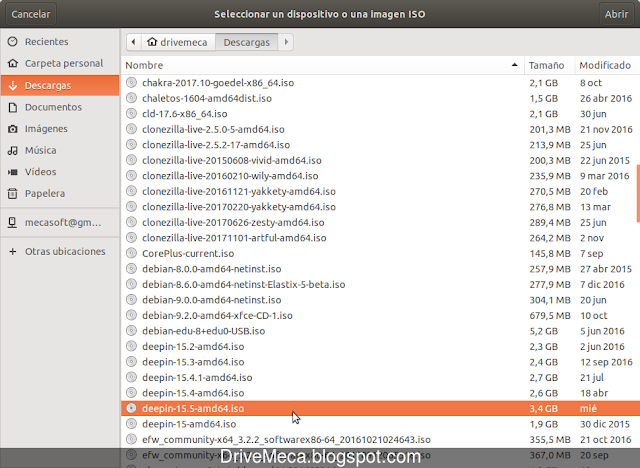Open Carpeta personal in the sidebar
This screenshot has width=640, height=468.
coord(60,63)
